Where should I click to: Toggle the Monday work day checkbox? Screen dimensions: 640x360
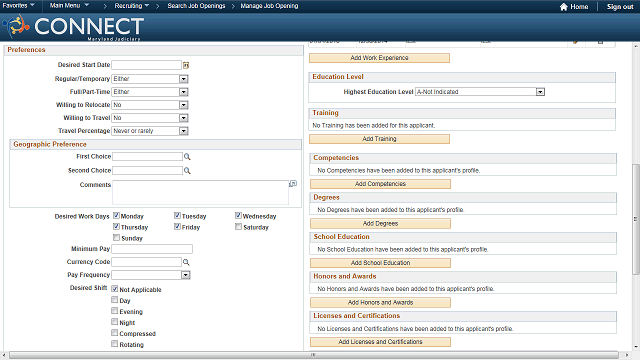click(116, 216)
